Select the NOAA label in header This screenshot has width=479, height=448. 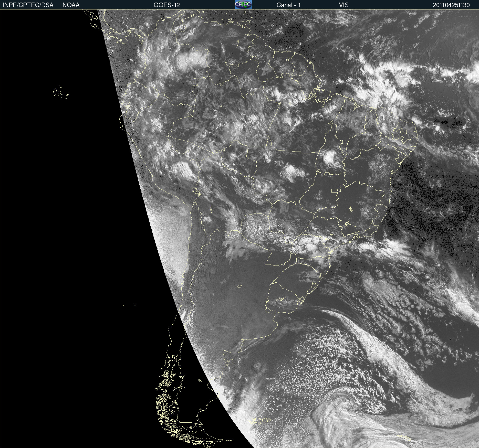[71, 5]
